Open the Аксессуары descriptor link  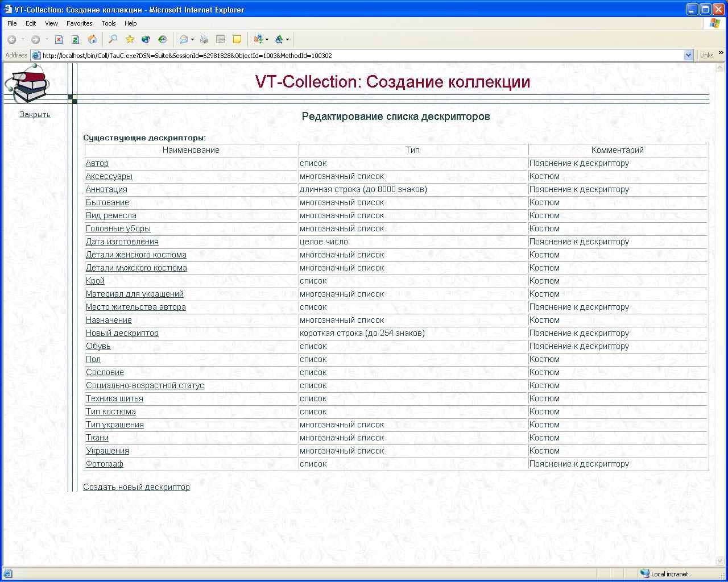pyautogui.click(x=109, y=176)
